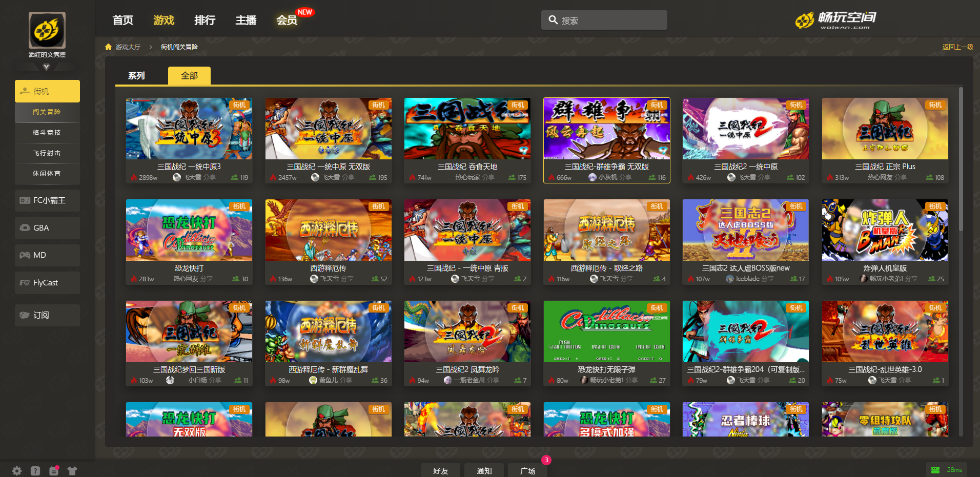Open the 广场 button at bottom

528,471
